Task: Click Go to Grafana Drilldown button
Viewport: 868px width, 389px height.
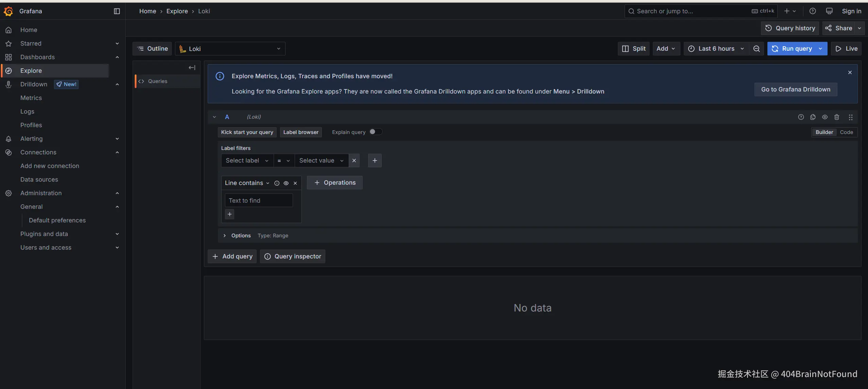Action: tap(795, 89)
